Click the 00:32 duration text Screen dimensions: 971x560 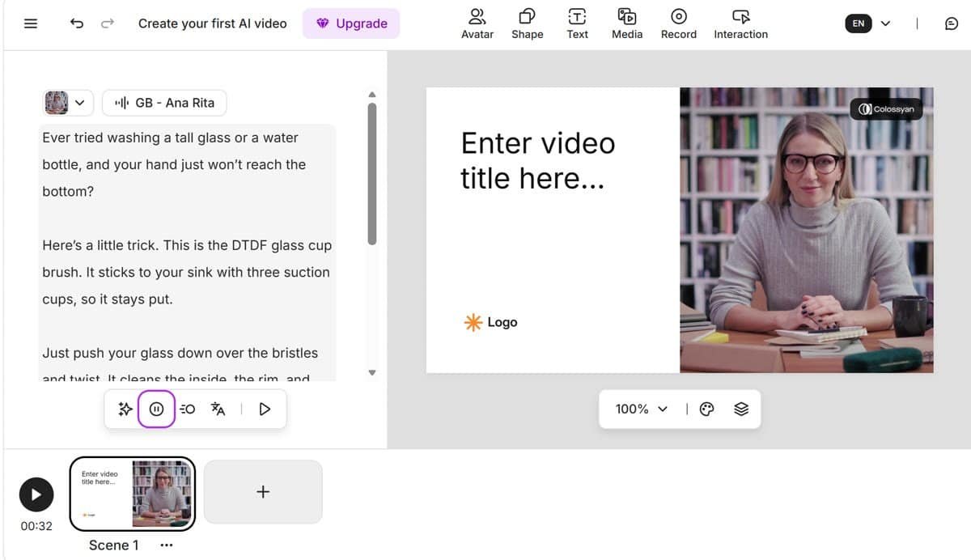(x=36, y=526)
